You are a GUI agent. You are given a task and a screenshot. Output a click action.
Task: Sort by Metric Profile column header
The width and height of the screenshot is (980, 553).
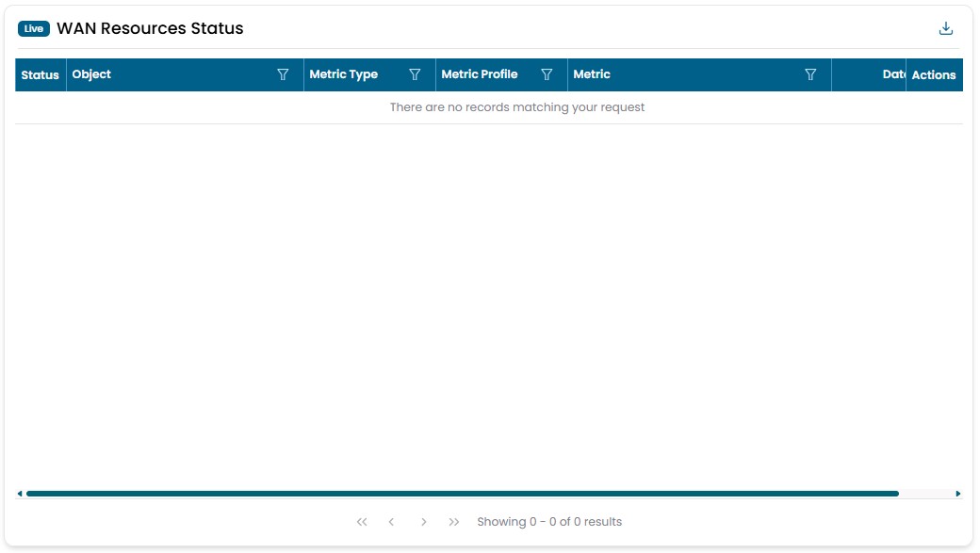(479, 74)
